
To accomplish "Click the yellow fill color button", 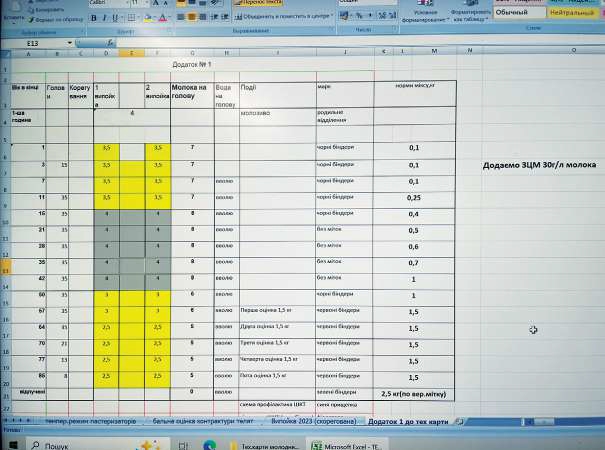I will (x=147, y=18).
